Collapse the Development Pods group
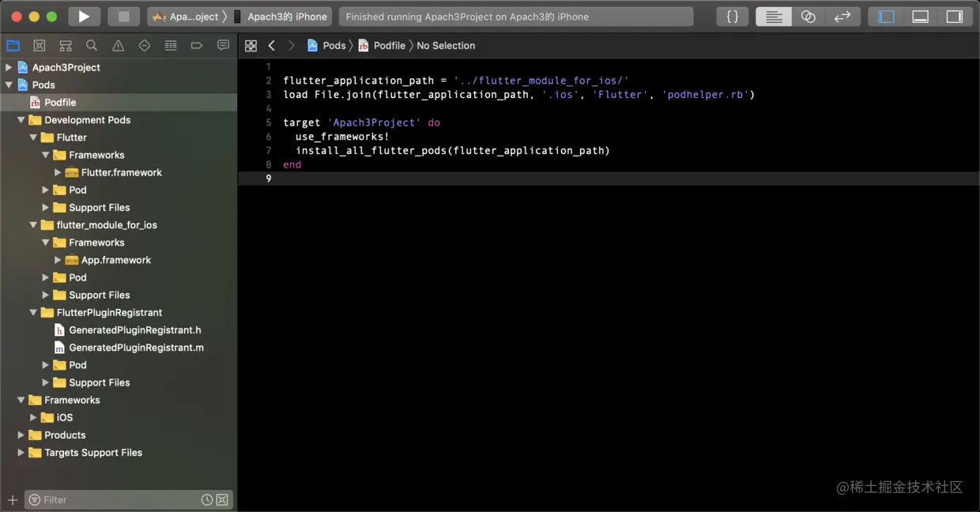 (x=21, y=120)
